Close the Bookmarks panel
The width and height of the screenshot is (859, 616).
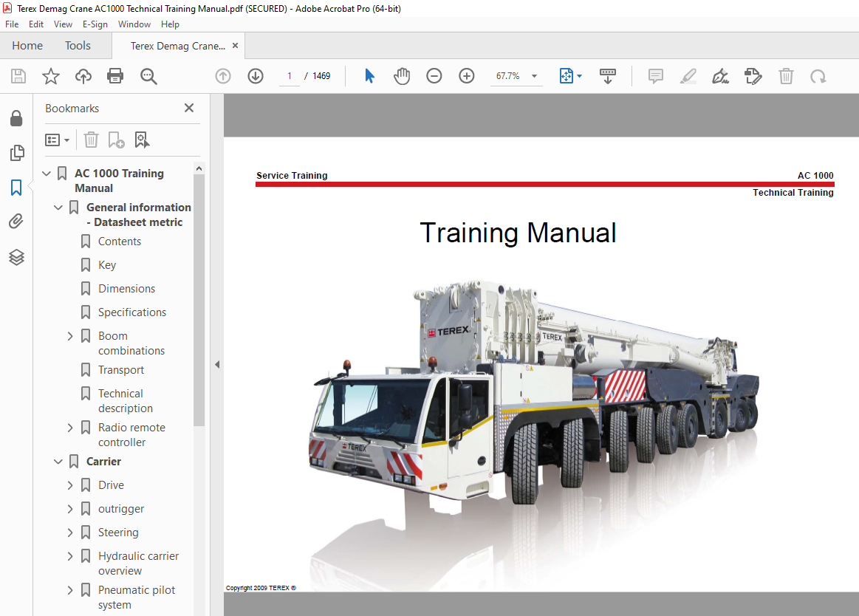pos(189,108)
